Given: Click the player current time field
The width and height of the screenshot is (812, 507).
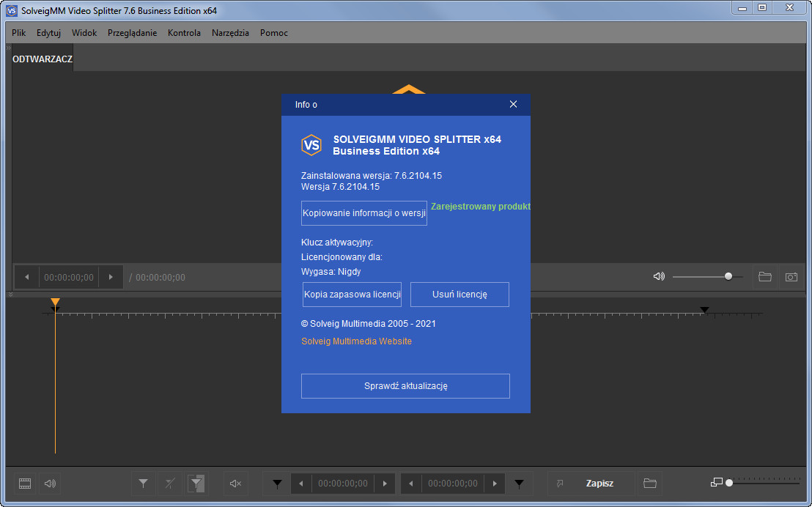Looking at the screenshot, I should 69,277.
